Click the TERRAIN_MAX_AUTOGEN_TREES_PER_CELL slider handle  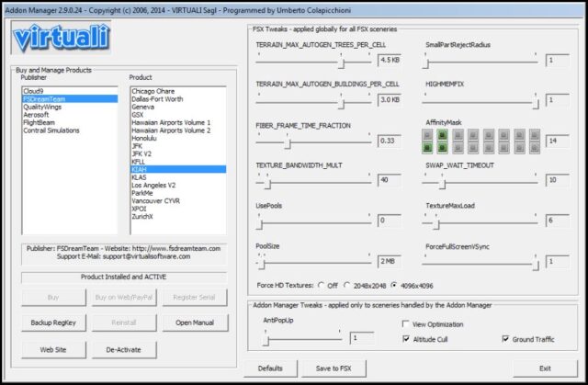[x=341, y=63]
